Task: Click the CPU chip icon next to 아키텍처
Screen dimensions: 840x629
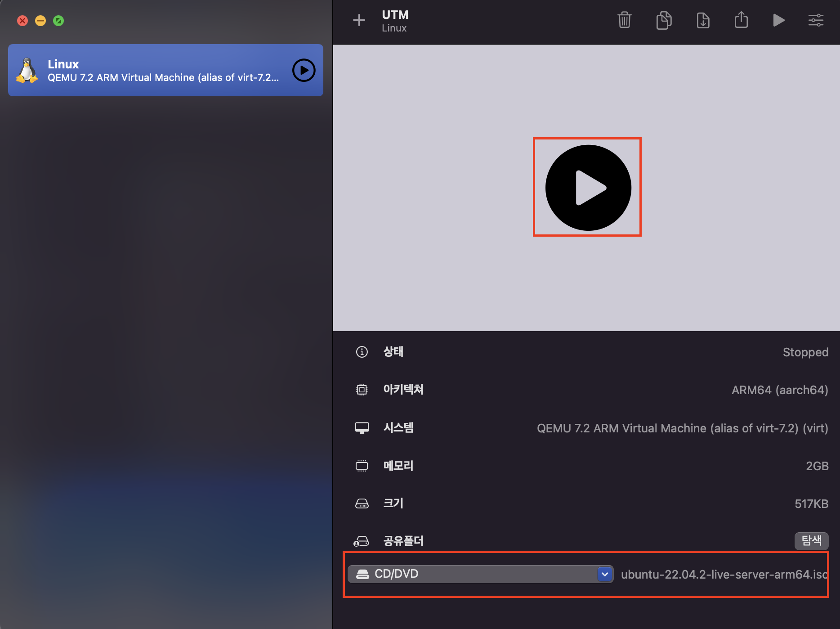Action: click(362, 390)
